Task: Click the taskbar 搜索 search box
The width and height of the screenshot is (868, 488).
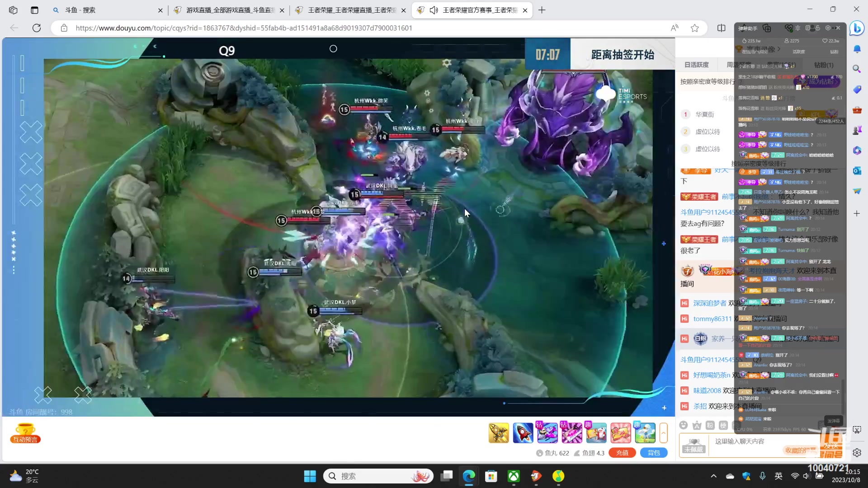Action: pyautogui.click(x=378, y=476)
